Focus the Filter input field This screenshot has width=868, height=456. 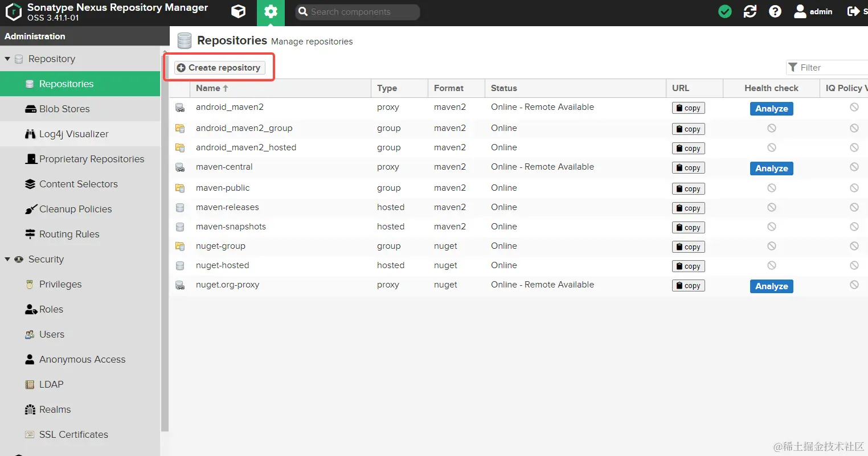tap(827, 68)
